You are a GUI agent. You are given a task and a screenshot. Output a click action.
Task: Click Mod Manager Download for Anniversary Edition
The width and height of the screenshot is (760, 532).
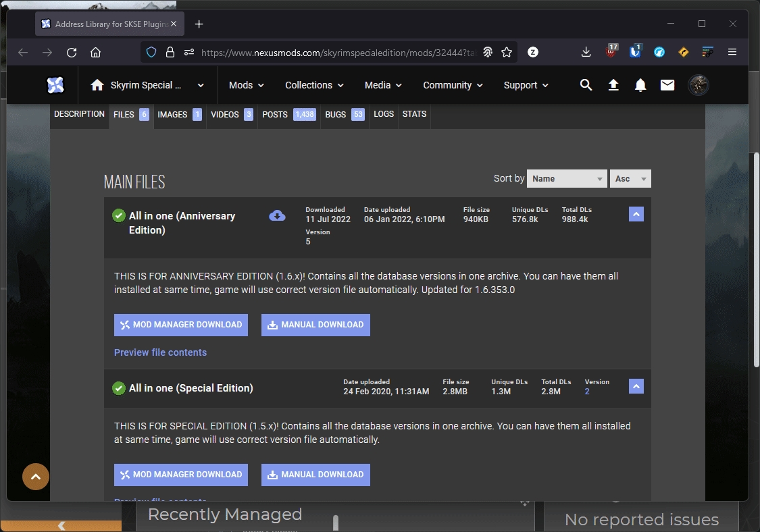click(x=180, y=325)
